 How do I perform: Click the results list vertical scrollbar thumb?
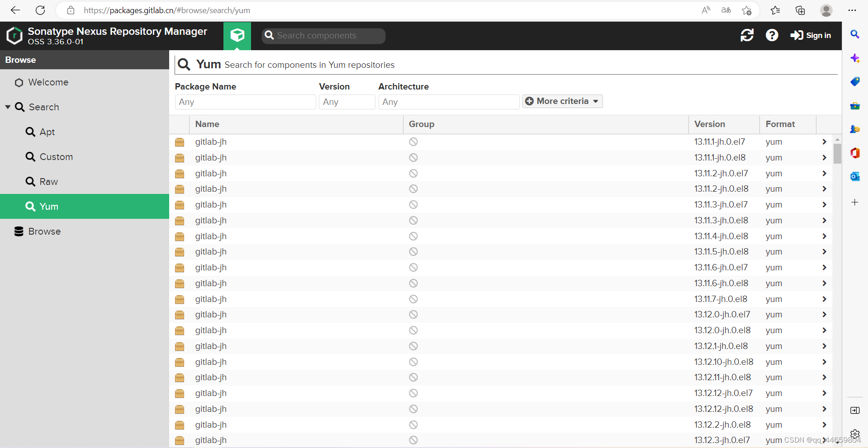(837, 154)
